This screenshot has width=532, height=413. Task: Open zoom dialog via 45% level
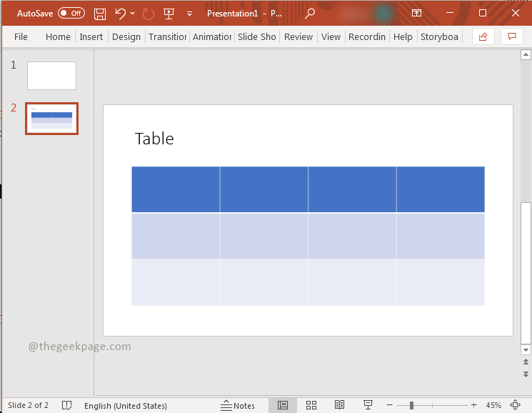(493, 405)
